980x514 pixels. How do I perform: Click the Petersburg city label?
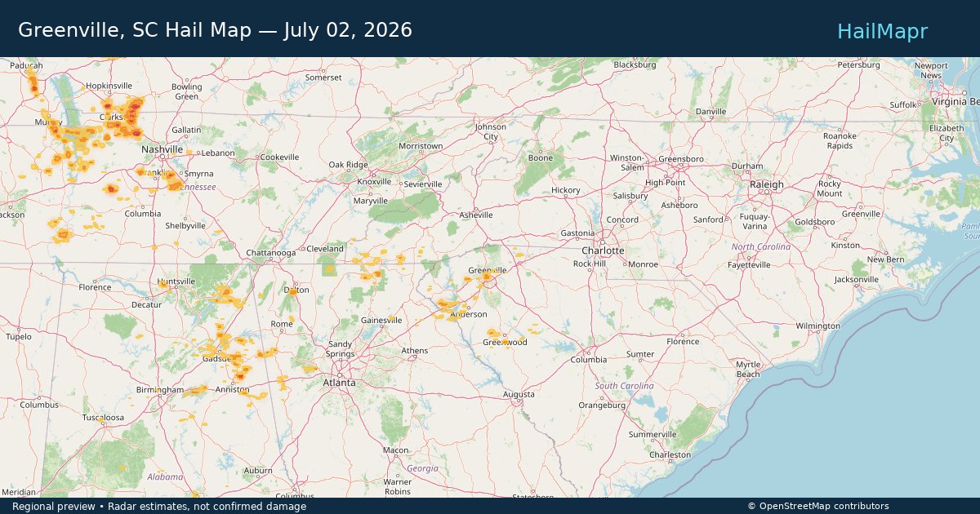858,64
